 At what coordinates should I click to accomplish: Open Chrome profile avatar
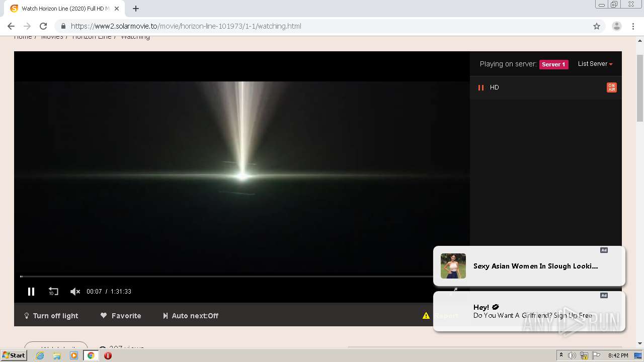[x=617, y=26]
